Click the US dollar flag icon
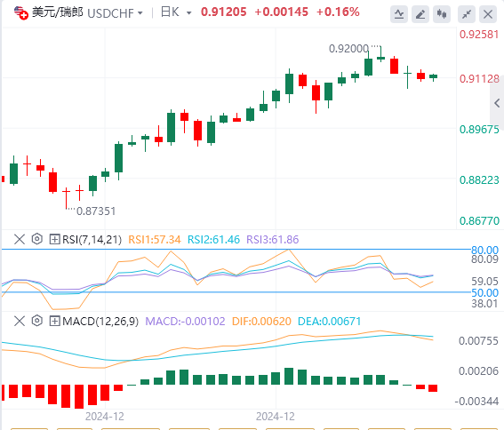Viewport: 504px width, 430px height. click(21, 12)
